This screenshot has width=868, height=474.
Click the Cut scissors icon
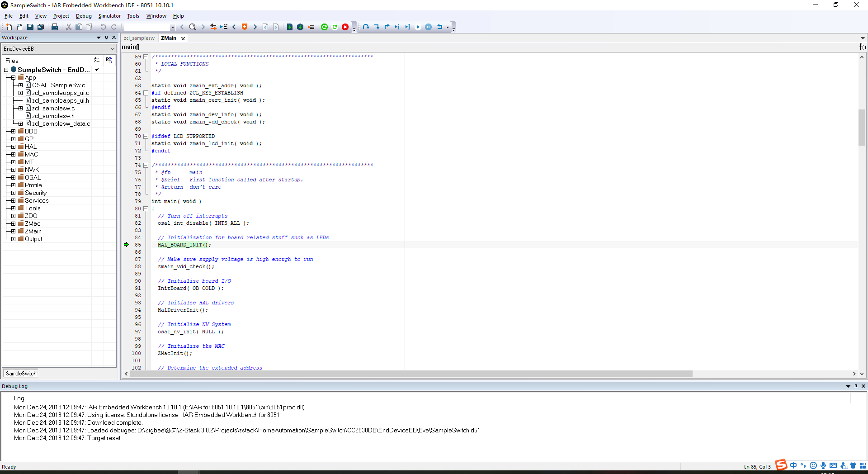click(69, 27)
